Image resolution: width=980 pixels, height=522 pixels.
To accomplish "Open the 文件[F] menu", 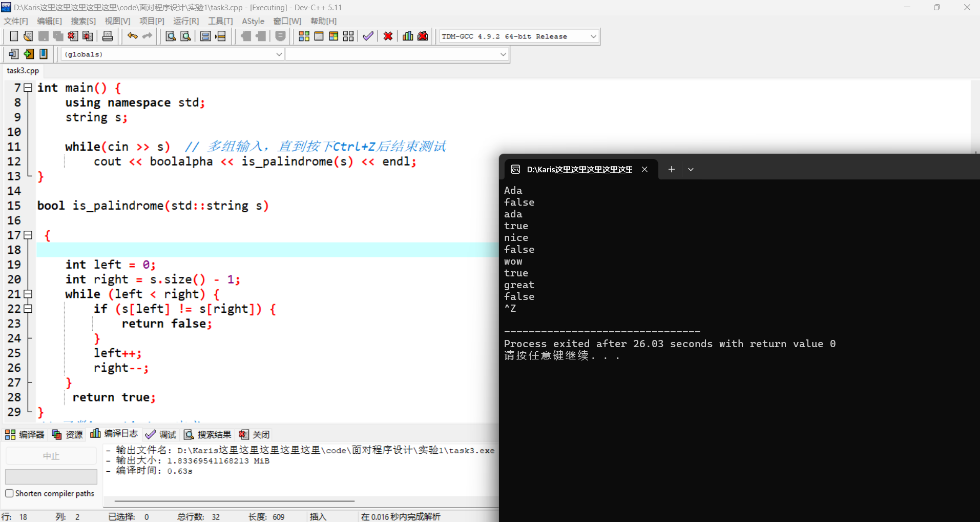I will [16, 21].
